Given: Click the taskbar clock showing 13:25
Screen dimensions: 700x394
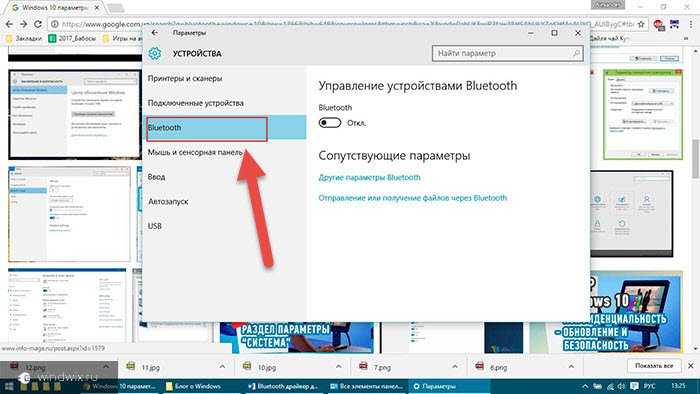Looking at the screenshot, I should tap(678, 386).
